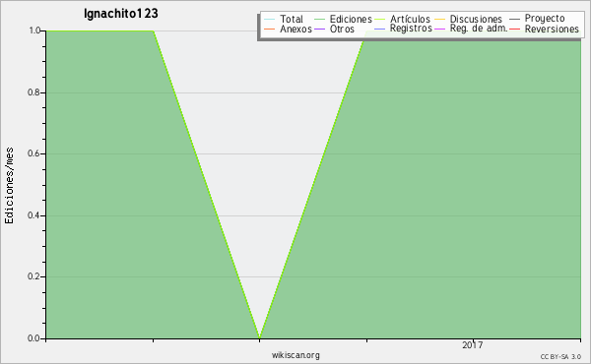The width and height of the screenshot is (591, 364).
Task: Click the 0.0 y-axis value
Action: pyautogui.click(x=34, y=338)
